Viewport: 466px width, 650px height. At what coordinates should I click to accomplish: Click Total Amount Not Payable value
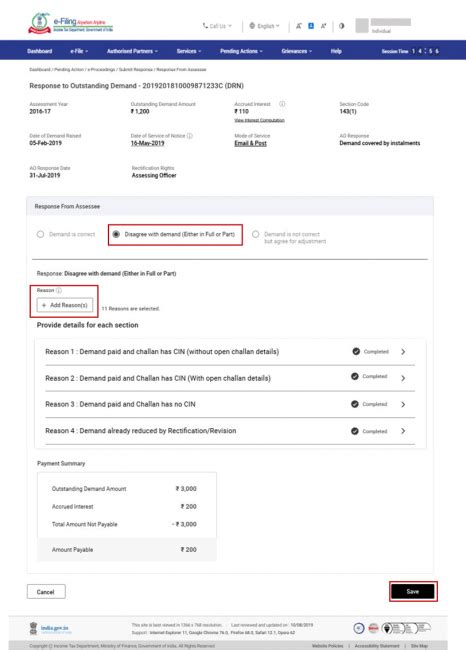(184, 524)
